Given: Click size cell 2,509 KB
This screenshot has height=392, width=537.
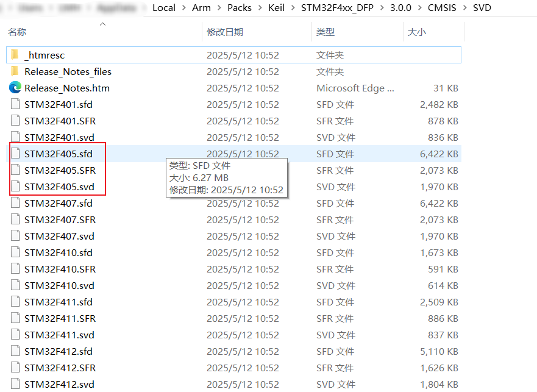Looking at the screenshot, I should pos(439,302).
